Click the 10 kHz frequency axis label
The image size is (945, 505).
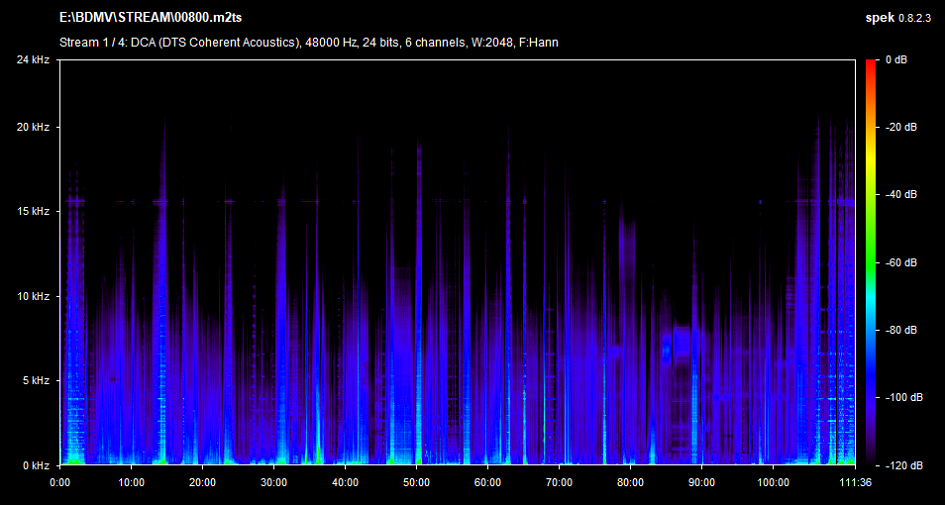[33, 297]
